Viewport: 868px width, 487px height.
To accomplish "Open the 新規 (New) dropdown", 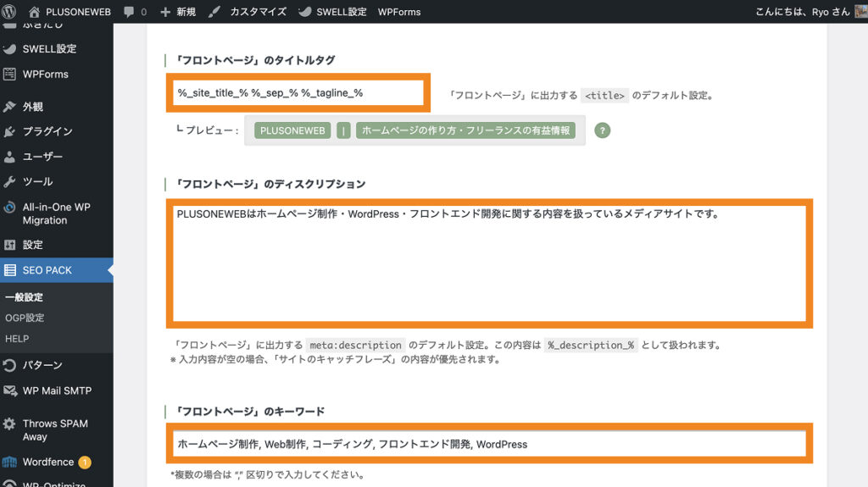I will (177, 12).
